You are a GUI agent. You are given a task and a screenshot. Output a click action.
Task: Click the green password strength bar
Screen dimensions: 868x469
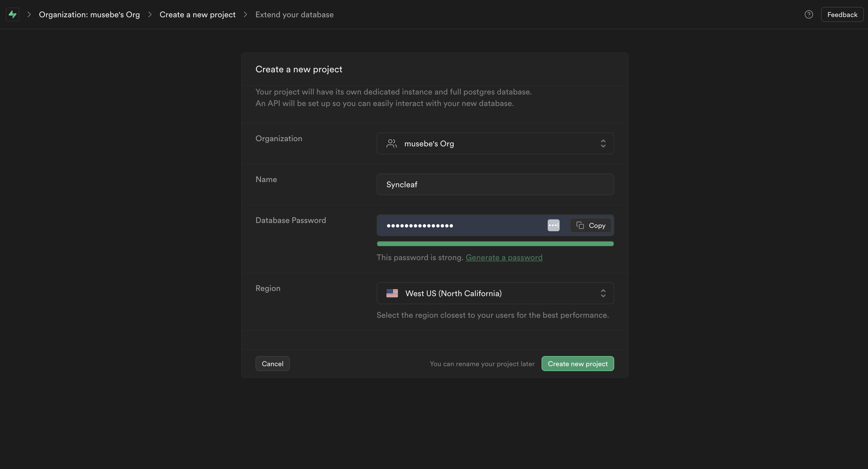tap(495, 244)
